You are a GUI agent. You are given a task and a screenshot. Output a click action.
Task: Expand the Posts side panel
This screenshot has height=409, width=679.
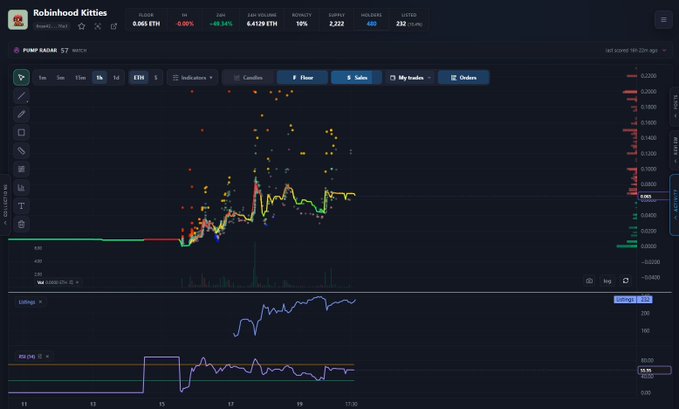(x=675, y=106)
